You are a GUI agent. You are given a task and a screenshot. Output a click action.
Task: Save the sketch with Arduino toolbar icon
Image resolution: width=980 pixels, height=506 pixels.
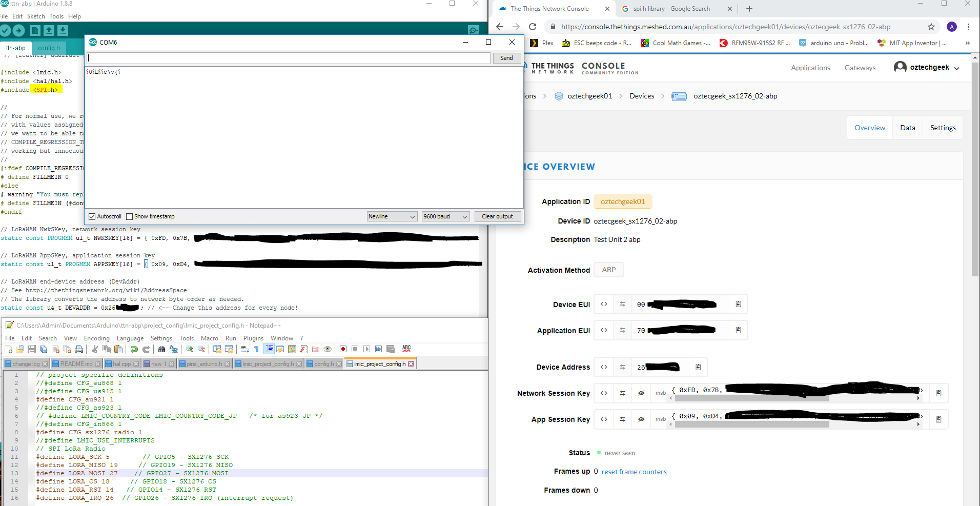click(x=63, y=30)
